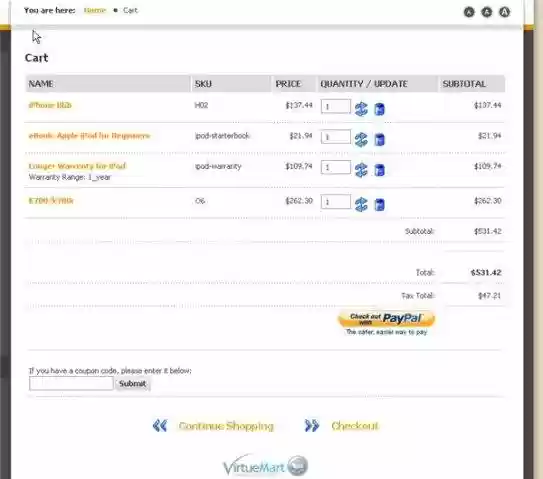This screenshot has width=543, height=479.
Task: Focus the coupon code input field
Action: [71, 383]
